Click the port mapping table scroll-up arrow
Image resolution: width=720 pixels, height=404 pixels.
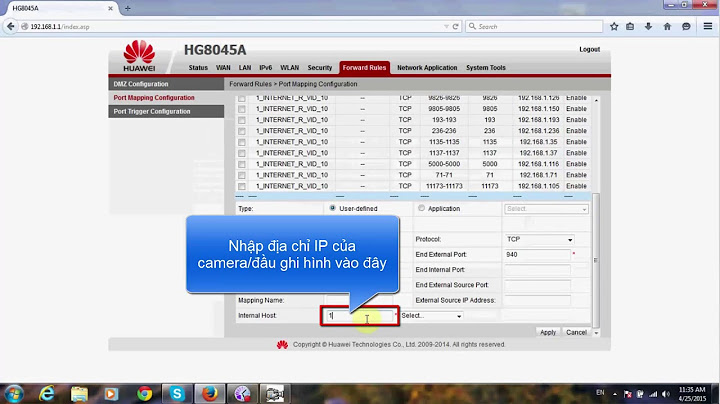point(596,100)
